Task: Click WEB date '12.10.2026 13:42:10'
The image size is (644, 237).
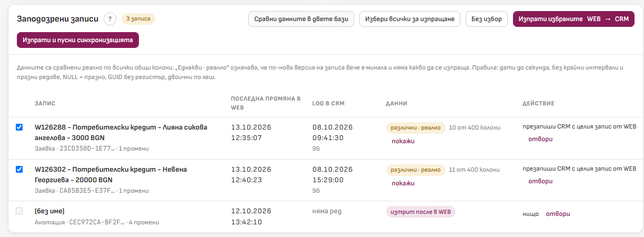Action: [251, 216]
